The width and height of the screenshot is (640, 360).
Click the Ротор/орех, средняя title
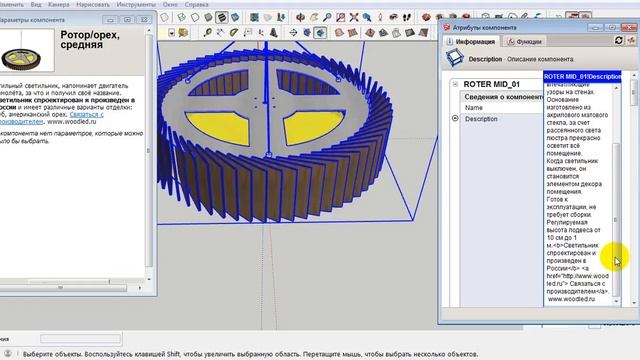[x=90, y=40]
